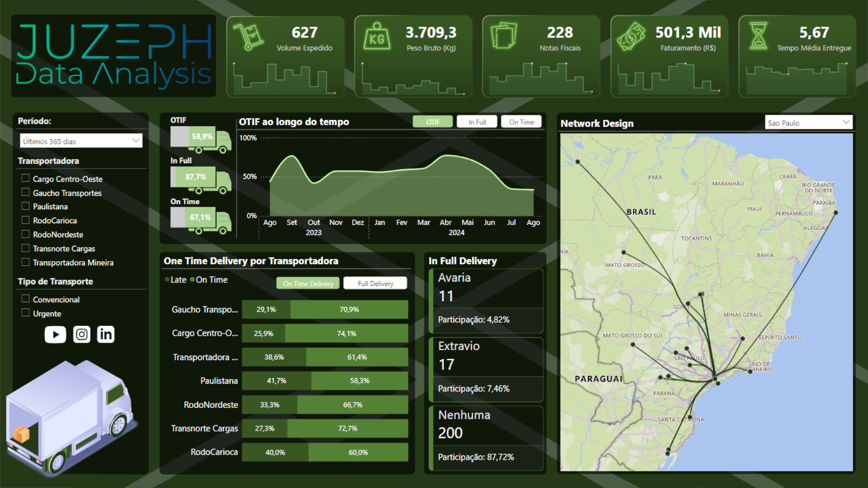Click the money Faturamento icon

[632, 36]
